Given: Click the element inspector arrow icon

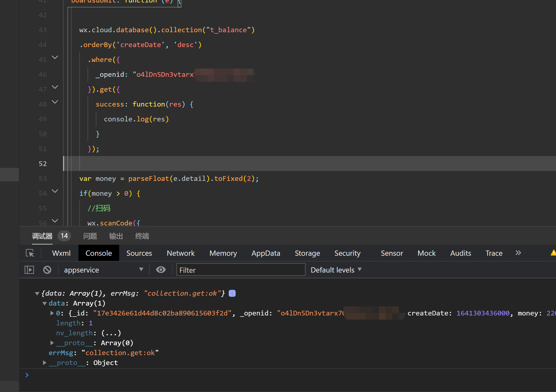Looking at the screenshot, I should 30,253.
